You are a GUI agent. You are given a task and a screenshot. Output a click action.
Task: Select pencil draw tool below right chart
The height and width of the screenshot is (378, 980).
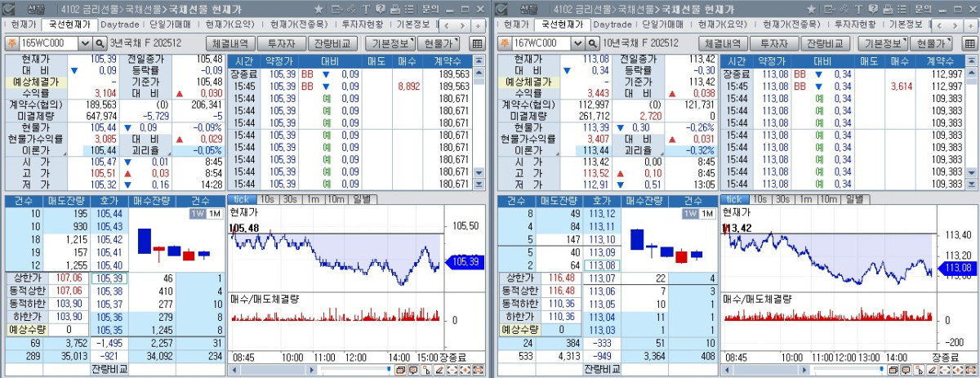932,370
